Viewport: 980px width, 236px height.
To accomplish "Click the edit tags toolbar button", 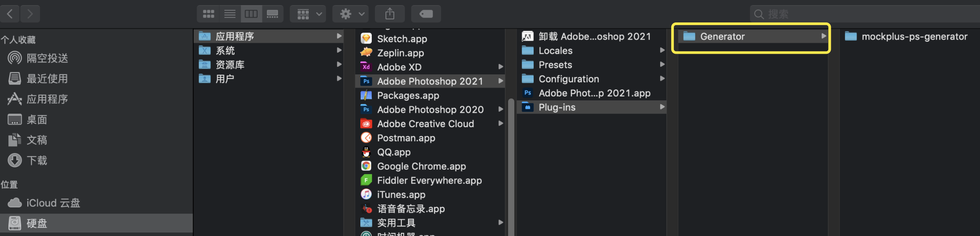I will 426,14.
